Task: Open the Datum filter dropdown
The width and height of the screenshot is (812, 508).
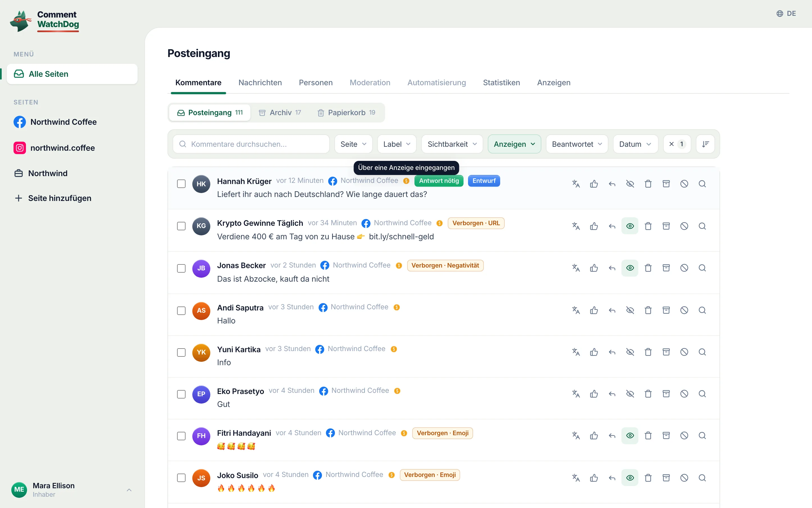Action: [635, 144]
